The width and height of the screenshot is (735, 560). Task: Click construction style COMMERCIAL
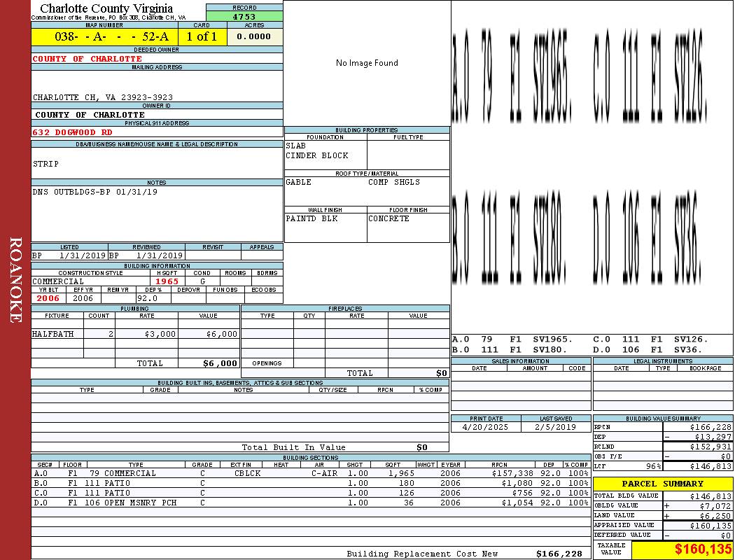point(58,281)
